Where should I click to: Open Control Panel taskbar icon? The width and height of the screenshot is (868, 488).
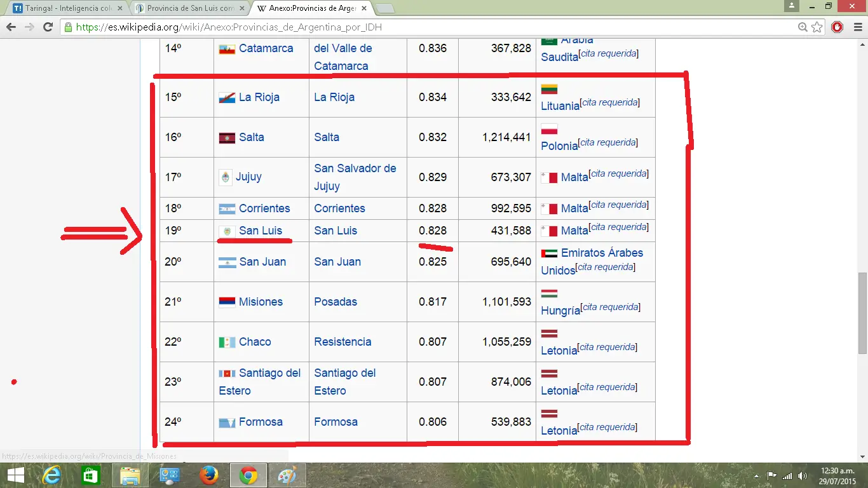click(x=170, y=475)
